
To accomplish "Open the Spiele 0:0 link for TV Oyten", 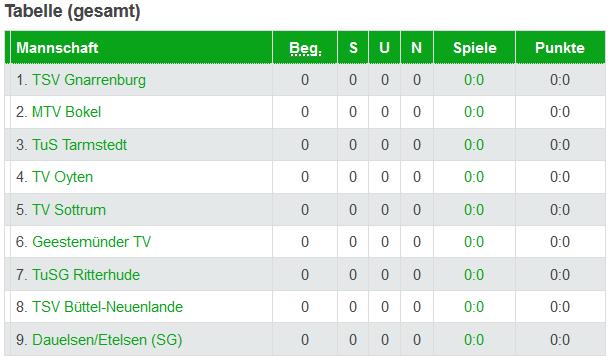I will 474,177.
